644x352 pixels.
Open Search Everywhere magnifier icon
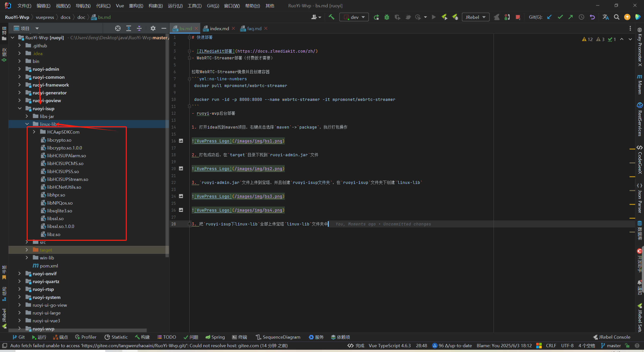coord(617,17)
